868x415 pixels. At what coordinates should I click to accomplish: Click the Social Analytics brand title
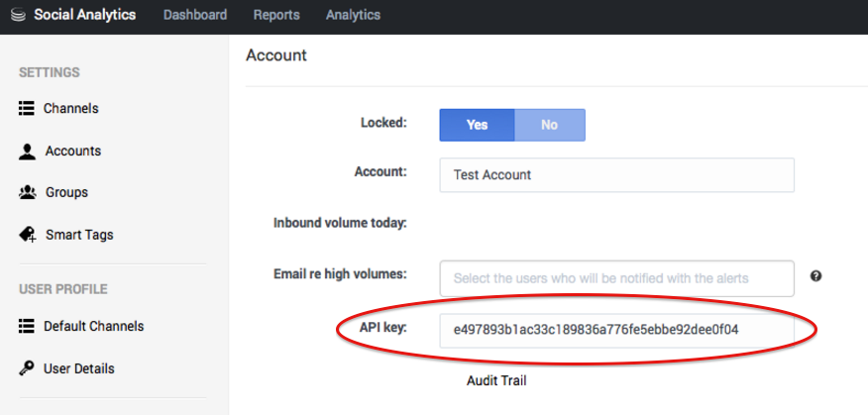point(85,15)
